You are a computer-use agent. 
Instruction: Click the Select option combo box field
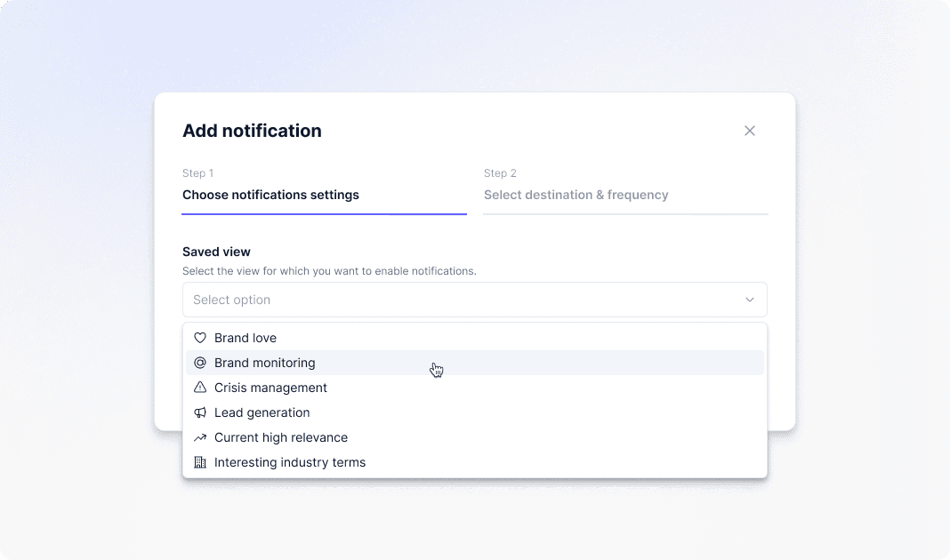(x=463, y=300)
